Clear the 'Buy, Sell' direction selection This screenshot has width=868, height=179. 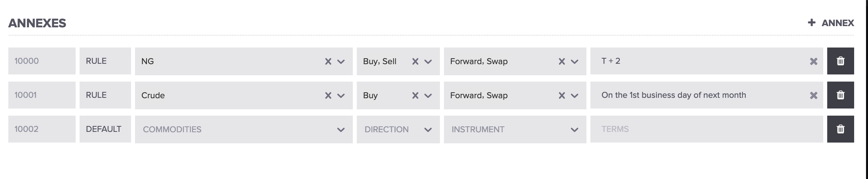[x=415, y=61]
